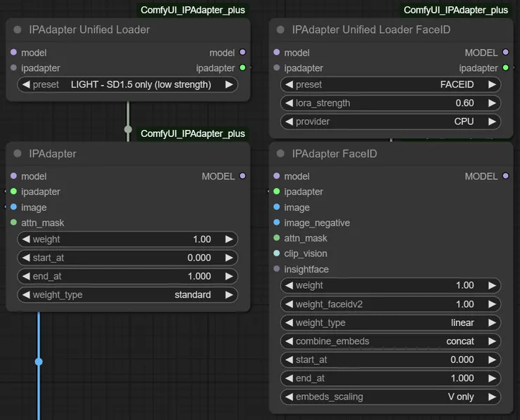Open embeds_scaling combo showing V only
The image size is (520, 420).
pos(390,397)
